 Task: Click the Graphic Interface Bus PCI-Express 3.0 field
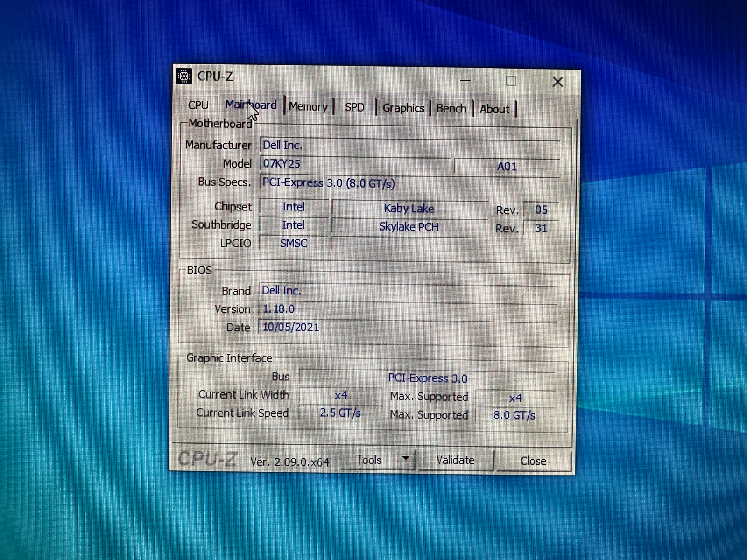(x=427, y=378)
